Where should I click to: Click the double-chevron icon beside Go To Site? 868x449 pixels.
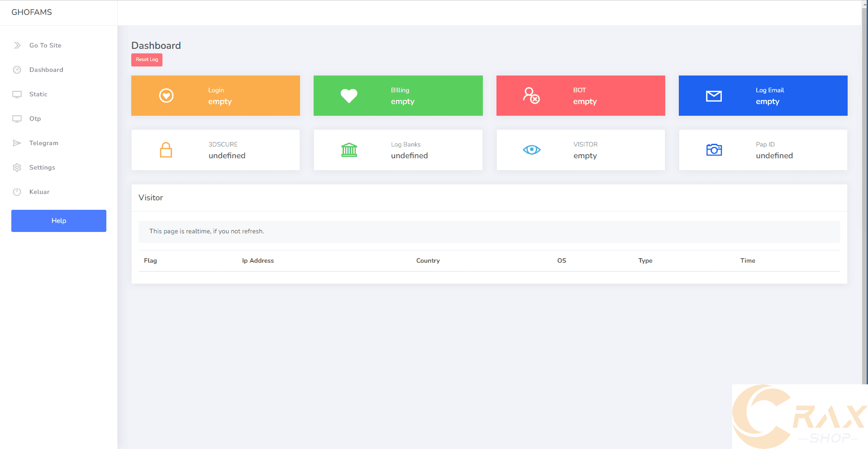[x=17, y=45]
